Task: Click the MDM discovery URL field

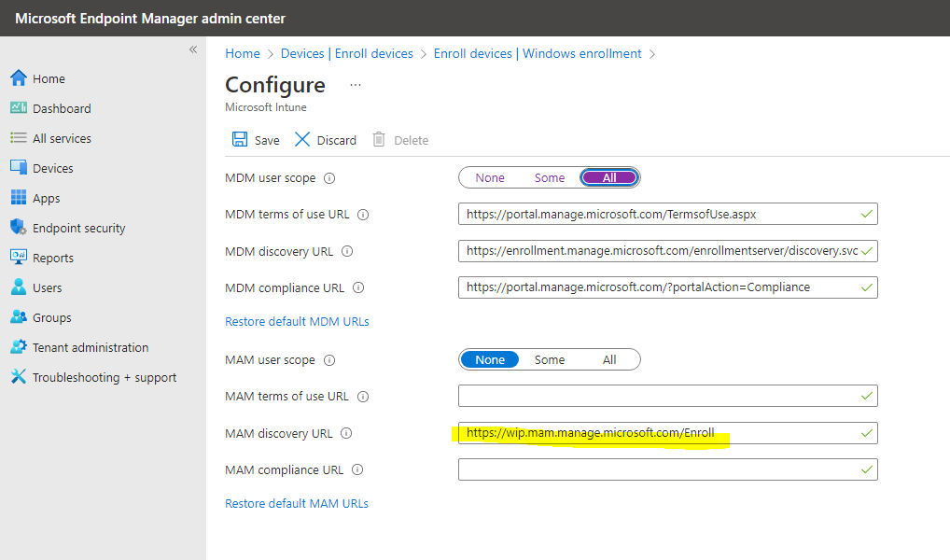Action: coord(667,250)
